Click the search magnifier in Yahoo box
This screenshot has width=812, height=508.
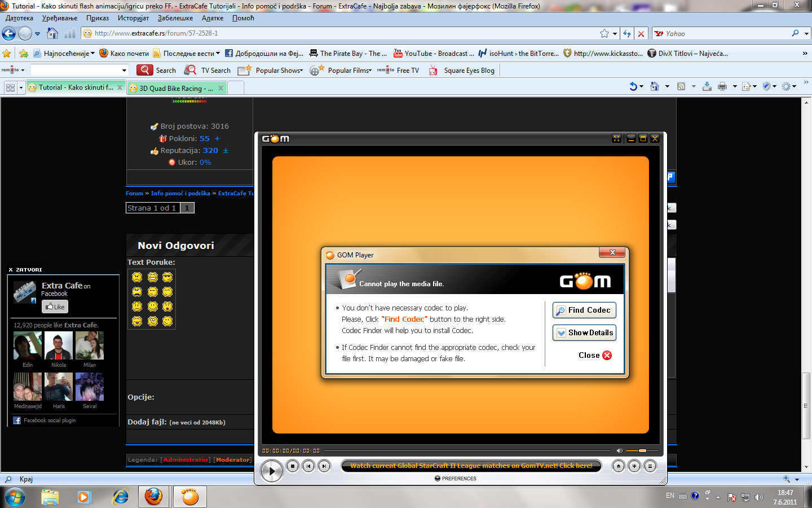click(795, 33)
